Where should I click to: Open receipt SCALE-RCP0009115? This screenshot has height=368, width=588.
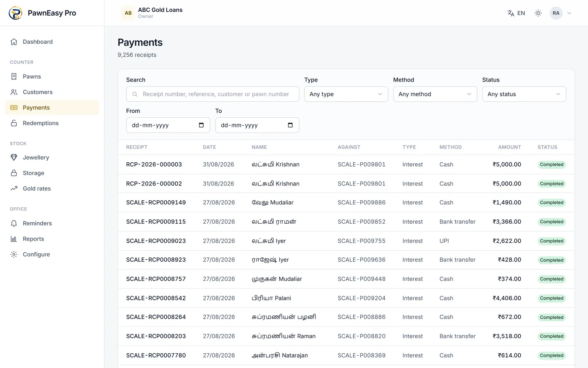click(x=156, y=222)
